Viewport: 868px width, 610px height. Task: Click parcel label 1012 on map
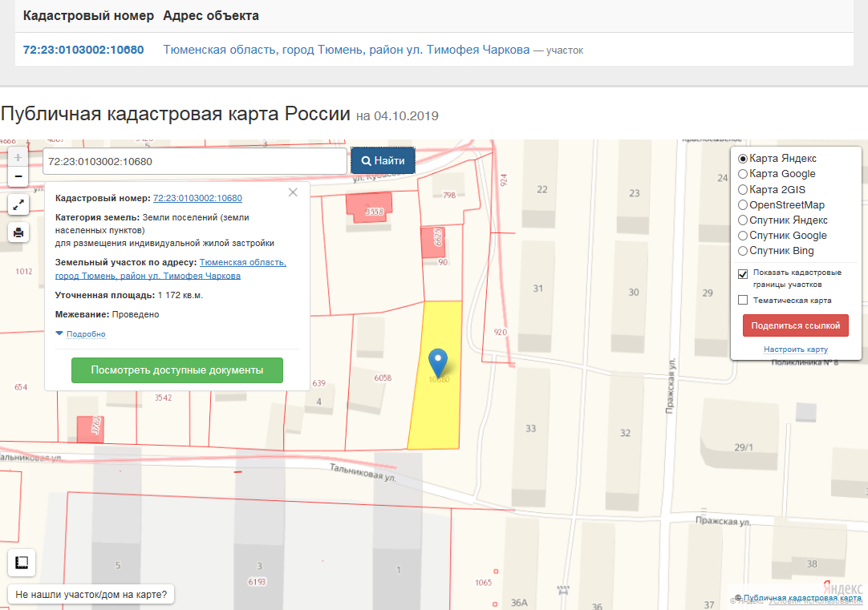point(24,272)
